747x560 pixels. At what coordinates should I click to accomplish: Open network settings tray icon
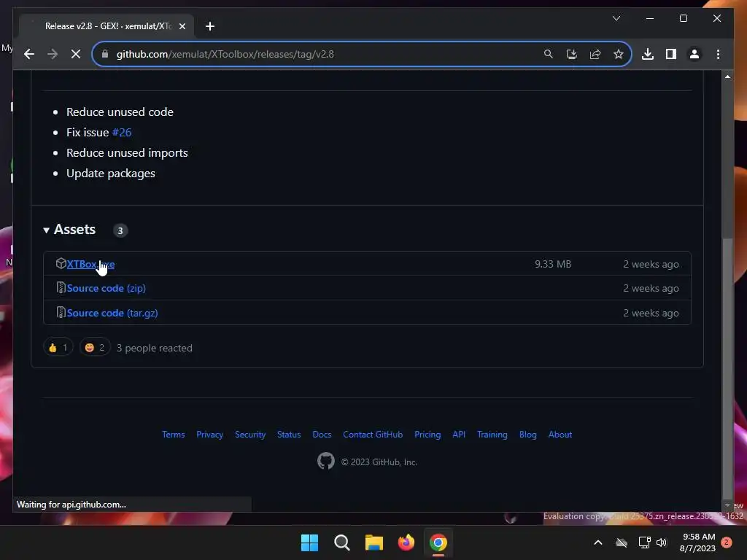pyautogui.click(x=644, y=542)
